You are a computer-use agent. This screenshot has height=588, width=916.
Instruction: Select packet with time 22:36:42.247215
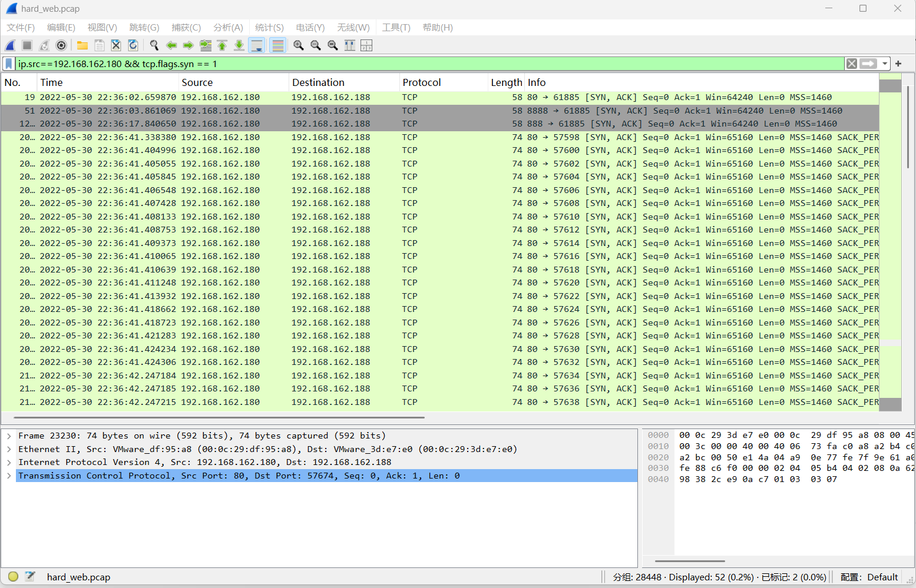(439, 402)
